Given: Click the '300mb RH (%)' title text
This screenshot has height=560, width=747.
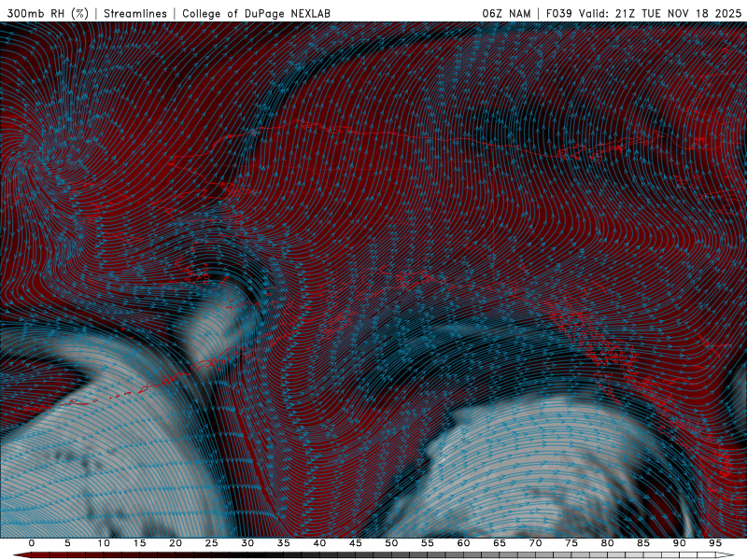Looking at the screenshot, I should (48, 13).
